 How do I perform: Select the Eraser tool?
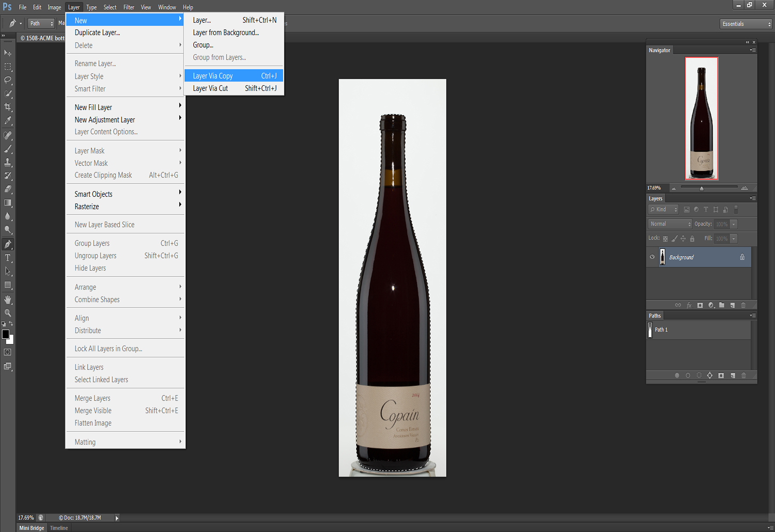(8, 189)
